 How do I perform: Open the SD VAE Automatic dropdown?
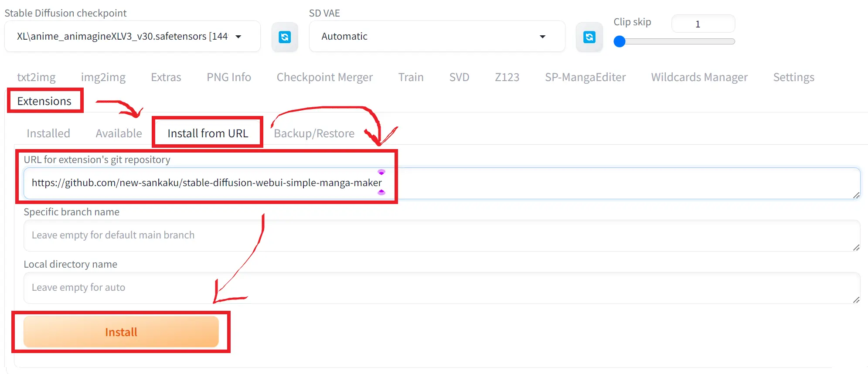click(437, 36)
